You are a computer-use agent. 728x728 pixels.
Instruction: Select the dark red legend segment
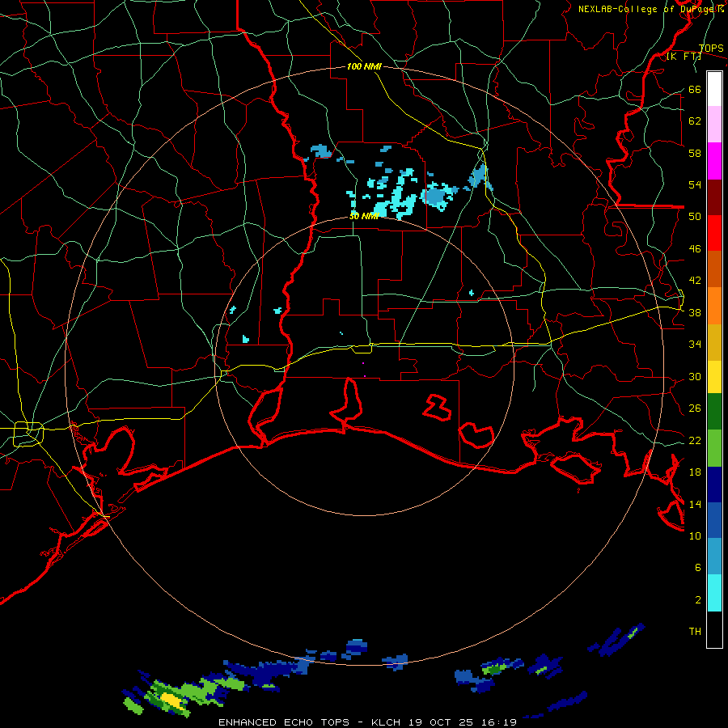714,197
